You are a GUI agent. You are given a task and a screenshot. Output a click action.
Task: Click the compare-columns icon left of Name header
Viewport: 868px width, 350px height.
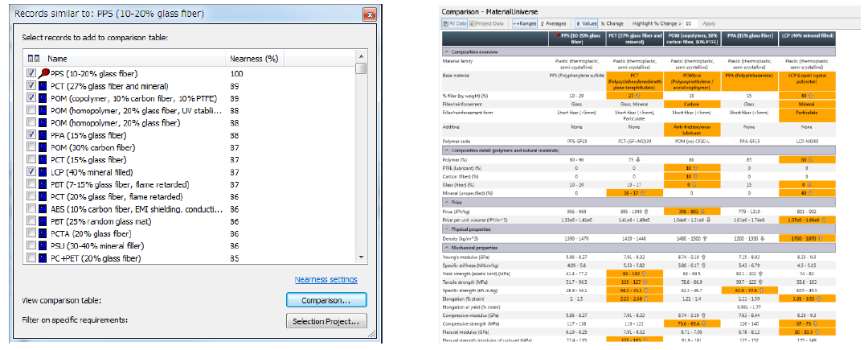click(x=32, y=58)
